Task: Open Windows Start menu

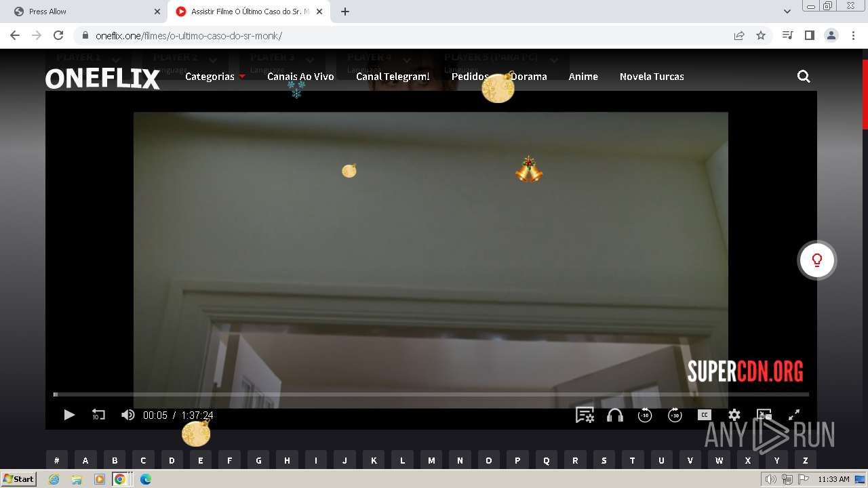Action: pos(19,479)
